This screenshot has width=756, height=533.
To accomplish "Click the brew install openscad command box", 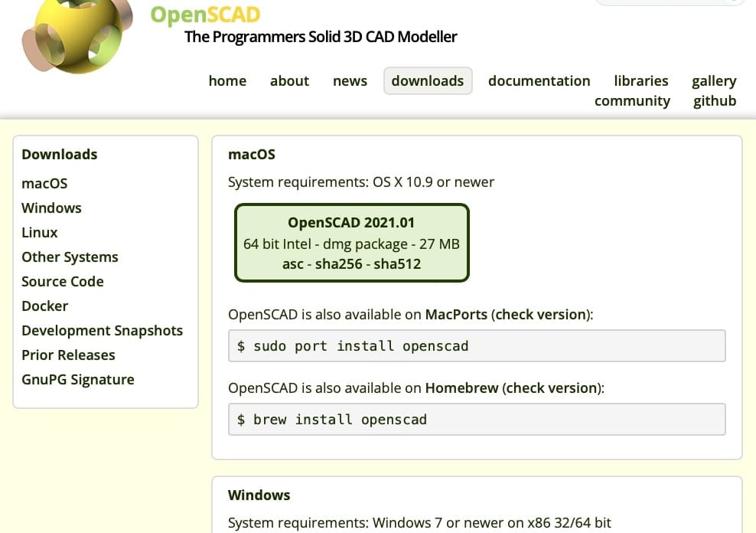I will click(x=477, y=420).
